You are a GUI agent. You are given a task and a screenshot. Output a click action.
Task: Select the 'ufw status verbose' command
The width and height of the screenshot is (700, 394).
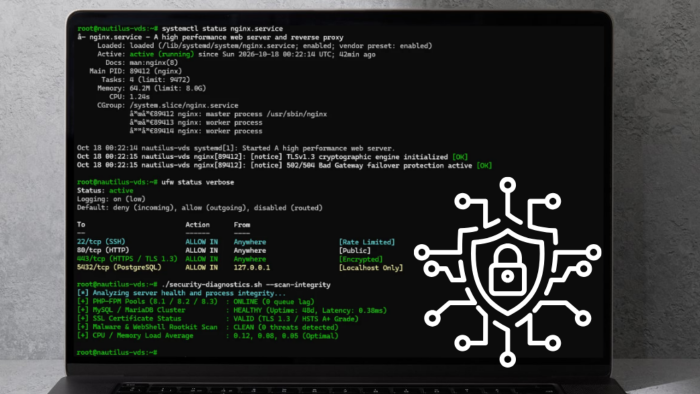pyautogui.click(x=198, y=182)
